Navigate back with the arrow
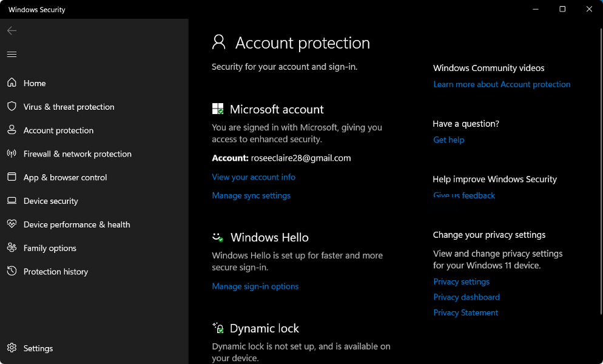 [11, 30]
